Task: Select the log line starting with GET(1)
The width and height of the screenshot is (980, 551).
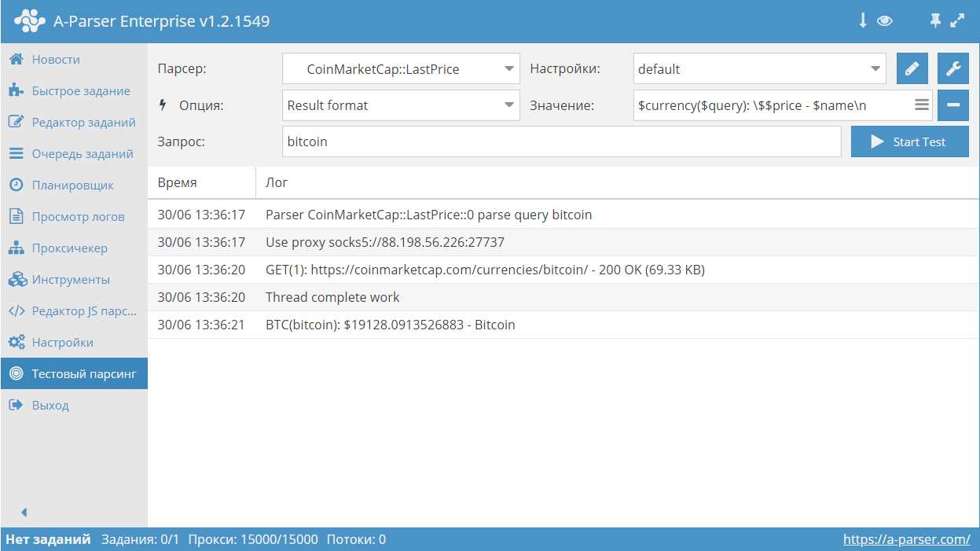Action: (563, 270)
